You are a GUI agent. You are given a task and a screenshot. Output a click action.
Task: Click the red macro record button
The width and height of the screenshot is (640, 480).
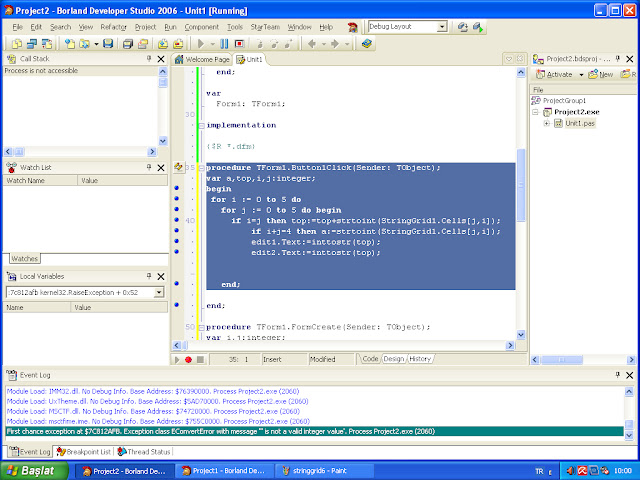188,360
